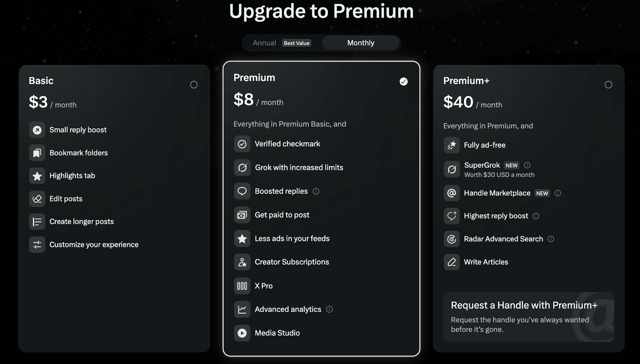This screenshot has width=640, height=364.
Task: Click the Radar Advanced Search icon
Action: 451,239
